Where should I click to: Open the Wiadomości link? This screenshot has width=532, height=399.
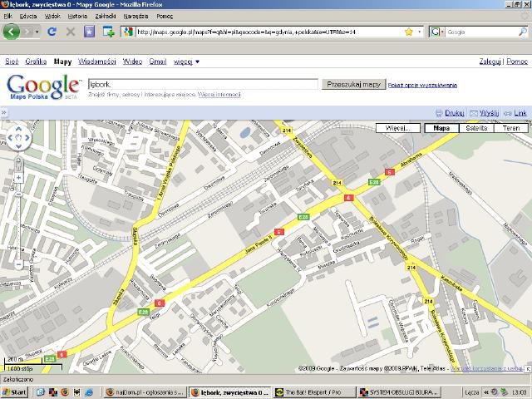96,62
